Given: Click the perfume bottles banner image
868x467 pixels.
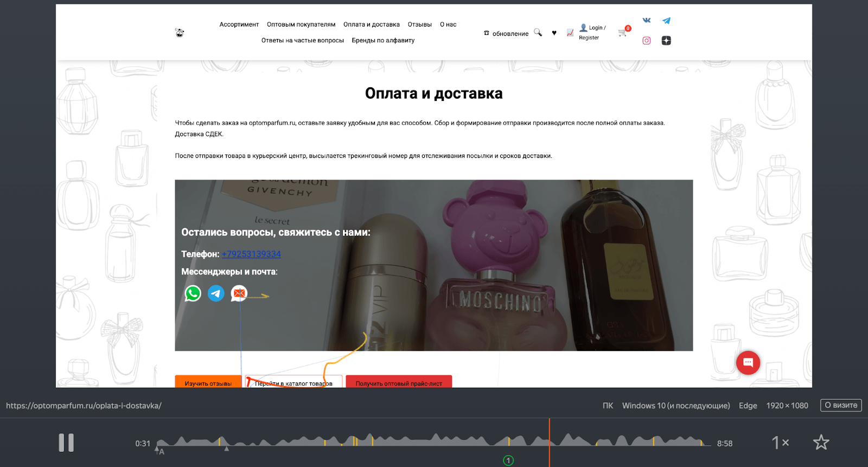Looking at the screenshot, I should (433, 265).
